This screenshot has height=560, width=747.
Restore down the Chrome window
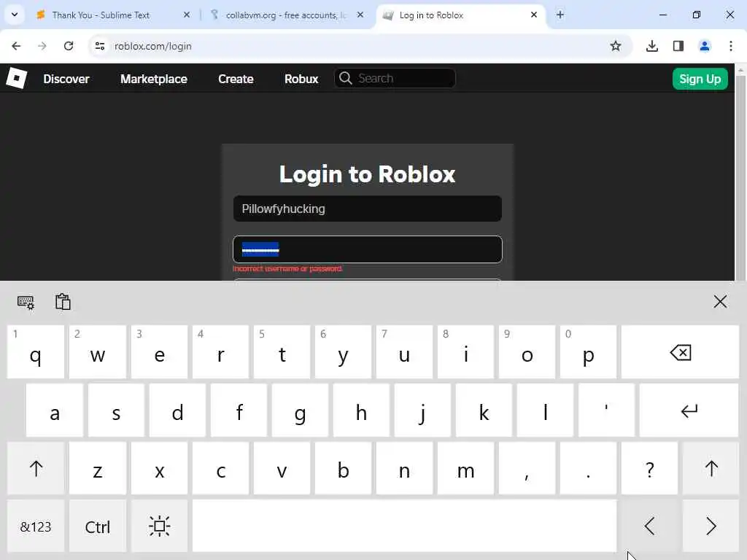point(697,15)
